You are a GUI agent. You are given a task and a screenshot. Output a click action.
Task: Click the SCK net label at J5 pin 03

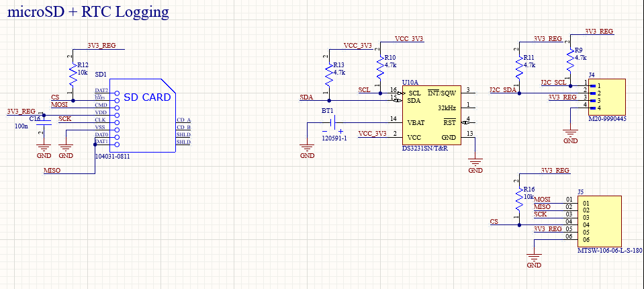(x=540, y=214)
